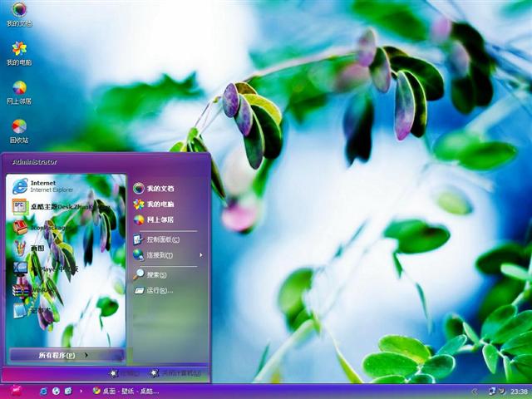Click the tray icon left of the clock
532x399 pixels.
point(502,392)
